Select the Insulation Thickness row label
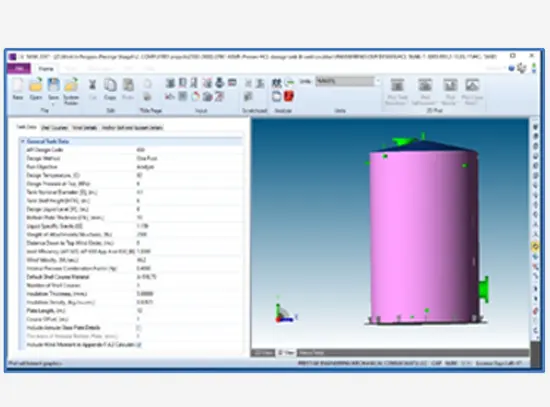Image resolution: width=550 pixels, height=407 pixels. click(56, 294)
